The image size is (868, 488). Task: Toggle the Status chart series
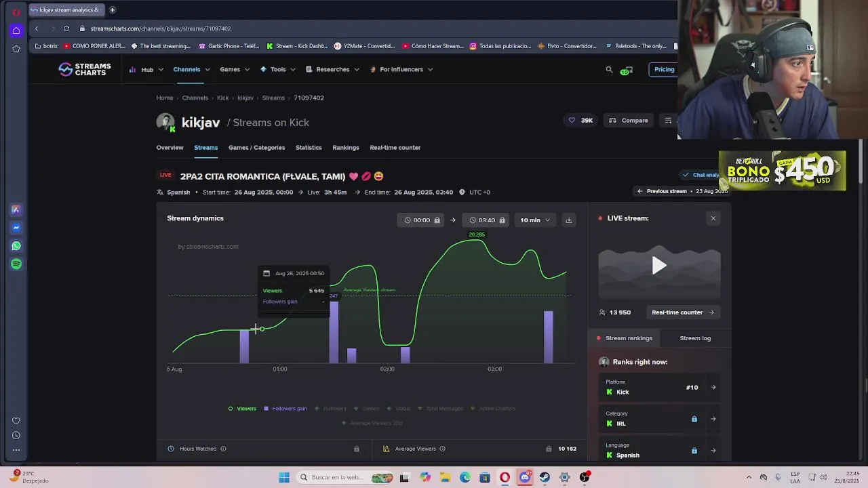coord(399,409)
